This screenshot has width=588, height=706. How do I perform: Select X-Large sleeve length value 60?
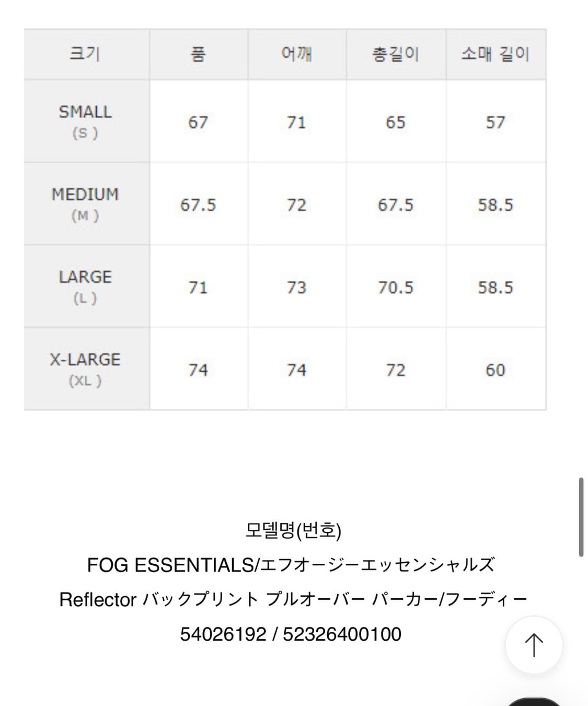click(495, 370)
